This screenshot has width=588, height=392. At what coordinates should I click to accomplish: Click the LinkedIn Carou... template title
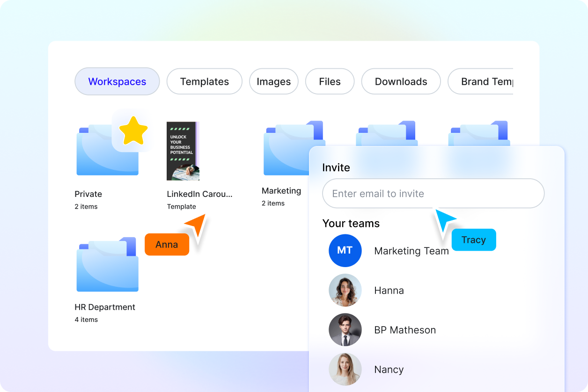tap(200, 194)
